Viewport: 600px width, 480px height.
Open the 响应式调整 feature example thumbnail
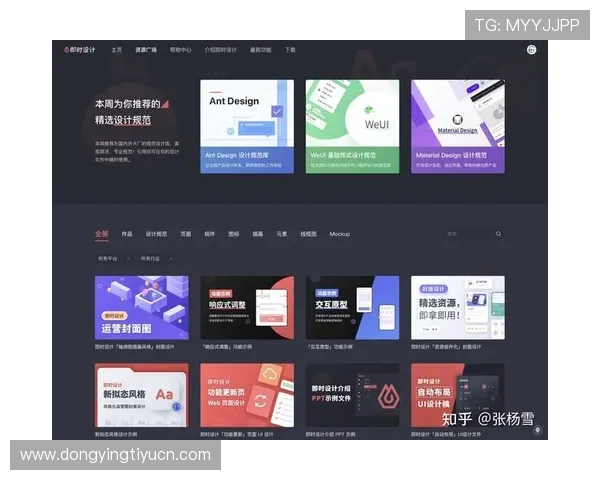[247, 307]
